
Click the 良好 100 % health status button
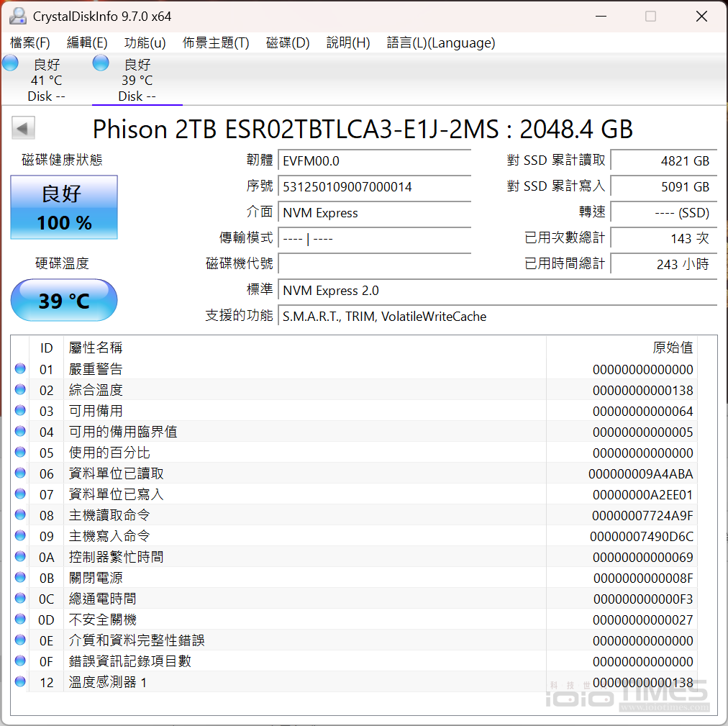[x=64, y=207]
